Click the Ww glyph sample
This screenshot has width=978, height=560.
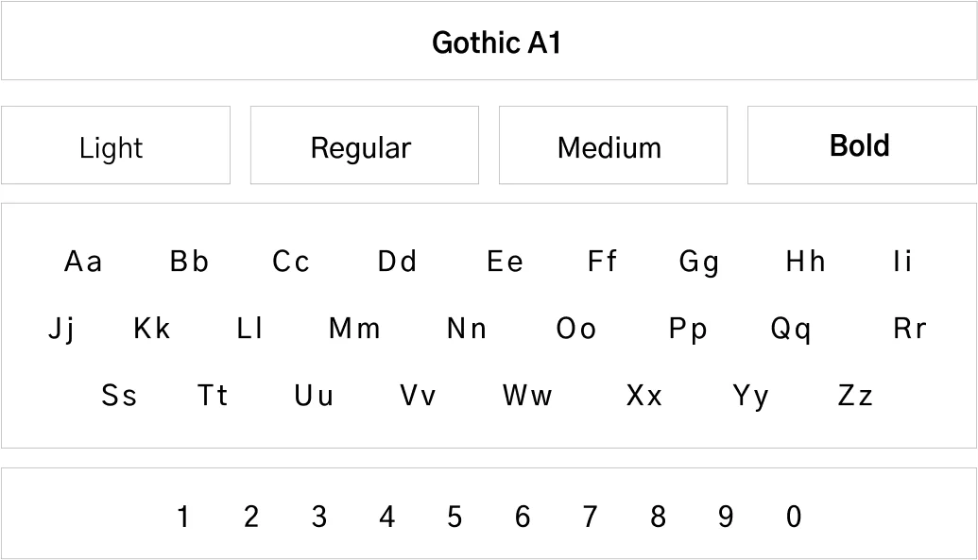[x=527, y=396]
